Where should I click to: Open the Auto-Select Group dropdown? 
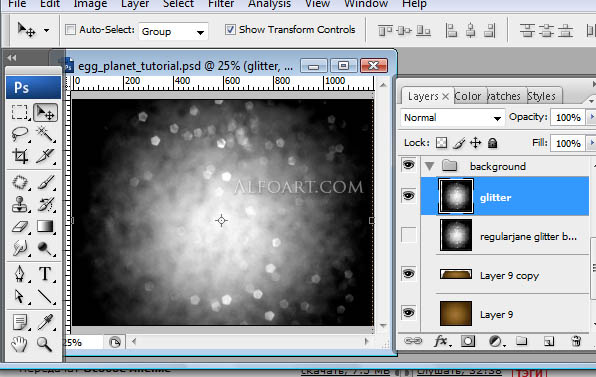[173, 32]
